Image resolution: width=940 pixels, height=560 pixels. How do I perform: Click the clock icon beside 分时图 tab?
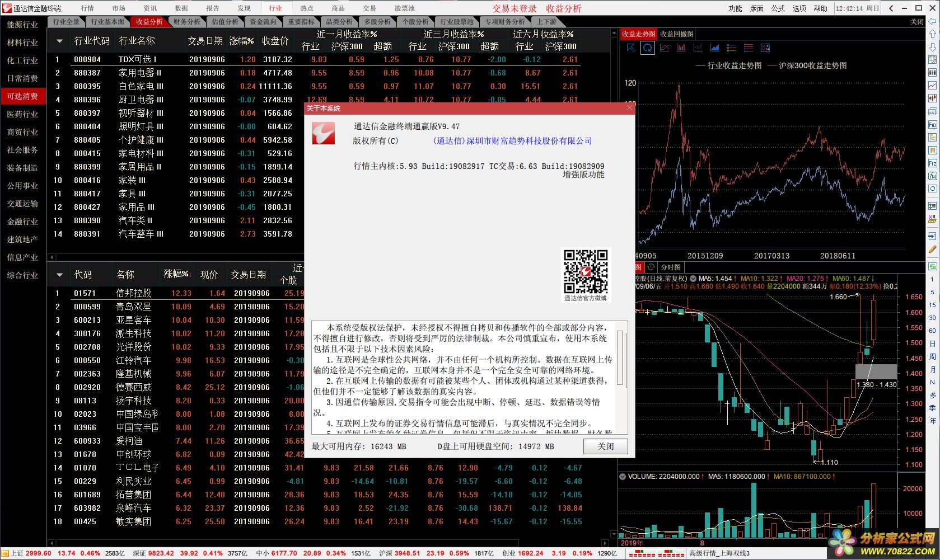click(651, 267)
